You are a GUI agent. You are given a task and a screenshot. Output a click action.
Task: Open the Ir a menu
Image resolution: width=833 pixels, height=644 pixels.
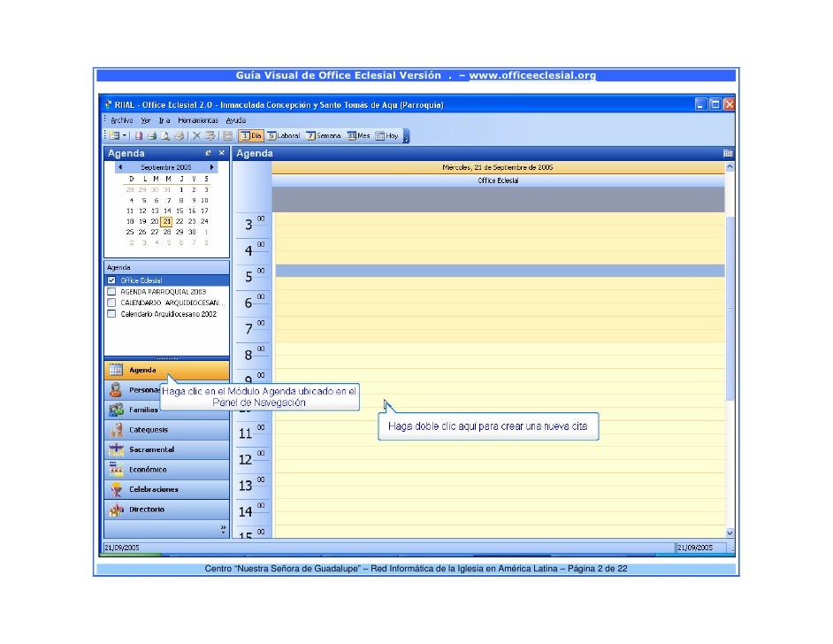pyautogui.click(x=164, y=120)
